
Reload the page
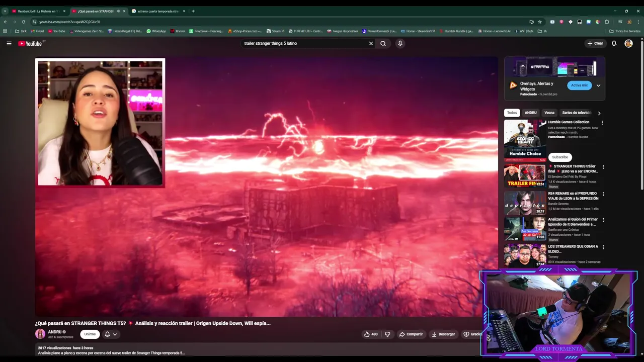pos(24,22)
